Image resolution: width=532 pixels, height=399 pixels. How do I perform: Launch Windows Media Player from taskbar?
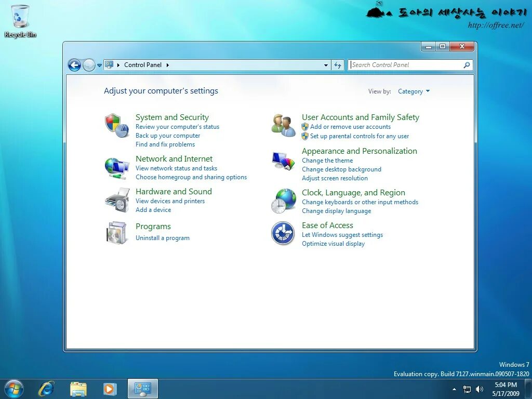[x=110, y=389]
